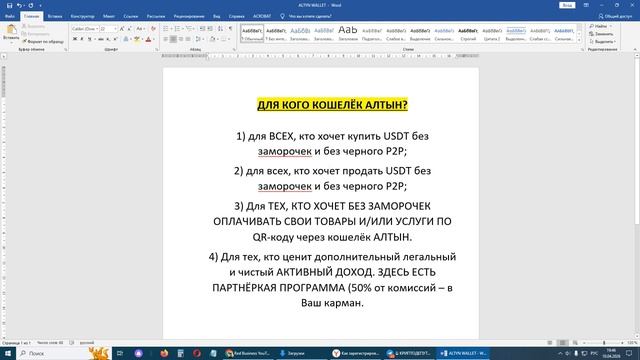Click the Format Painter (Формат по образцу) button
The width and height of the screenshot is (640, 360).
[x=43, y=42]
